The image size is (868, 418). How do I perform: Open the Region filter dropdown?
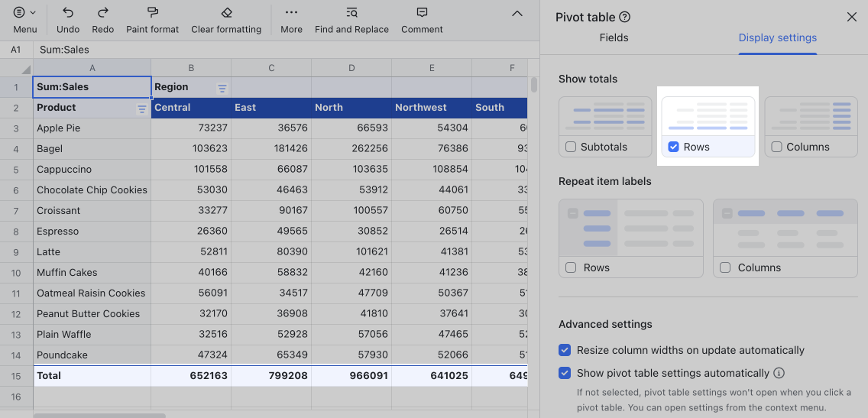222,88
